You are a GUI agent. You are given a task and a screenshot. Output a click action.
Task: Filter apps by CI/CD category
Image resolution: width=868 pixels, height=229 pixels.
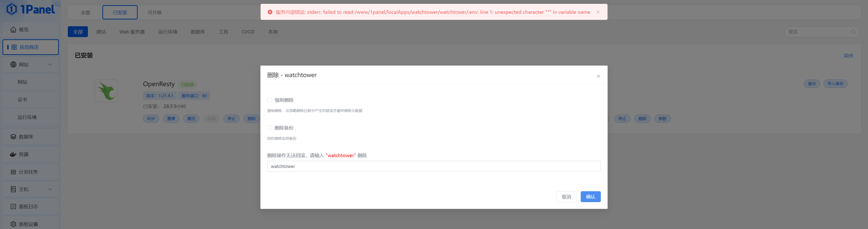click(x=248, y=32)
